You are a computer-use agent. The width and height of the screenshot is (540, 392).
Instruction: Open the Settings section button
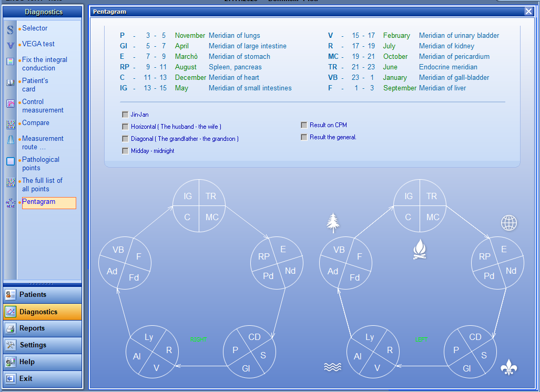point(43,345)
